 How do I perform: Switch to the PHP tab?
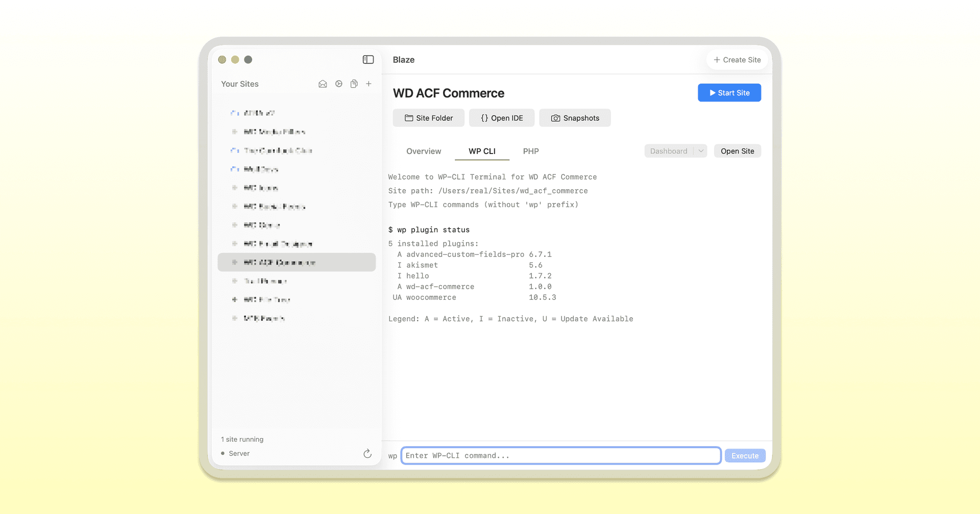(x=531, y=151)
